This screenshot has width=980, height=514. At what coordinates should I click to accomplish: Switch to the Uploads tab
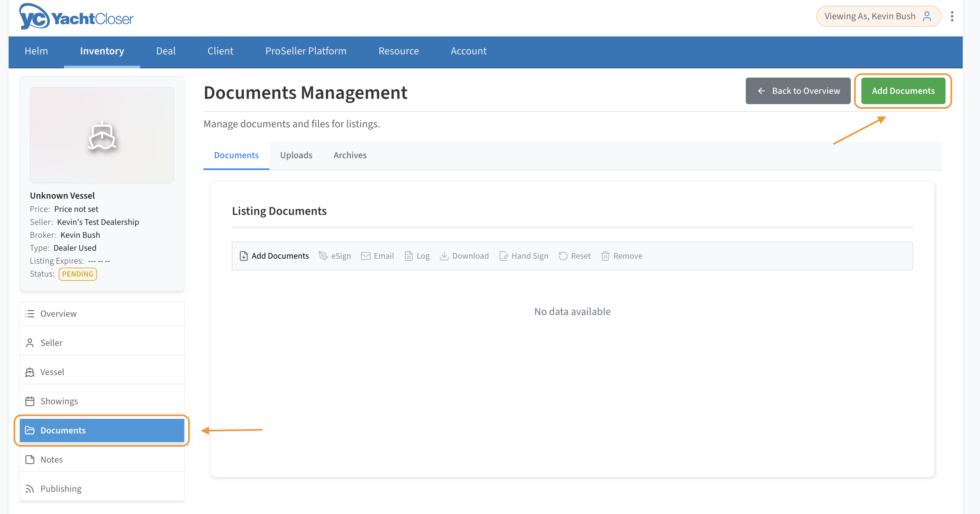coord(296,155)
